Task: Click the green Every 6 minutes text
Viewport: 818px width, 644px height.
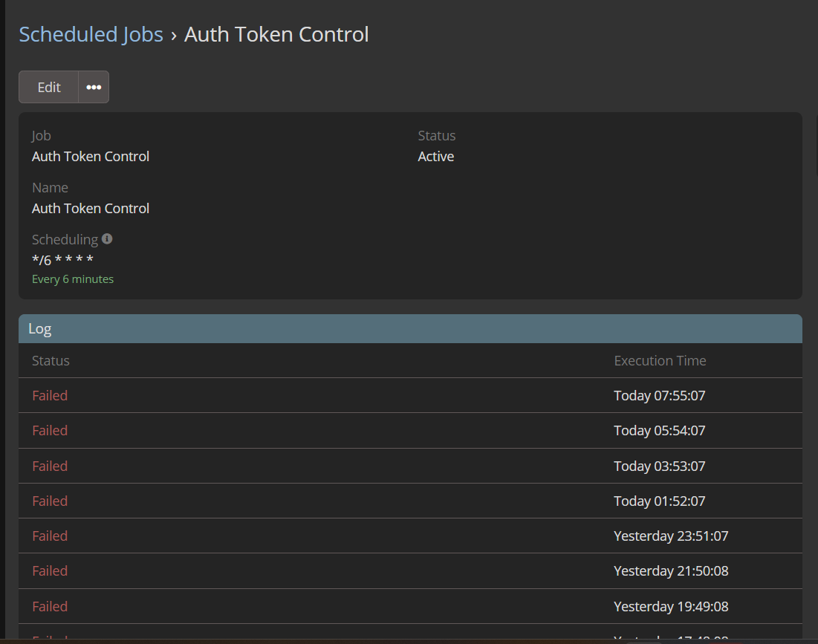Action: tap(73, 279)
